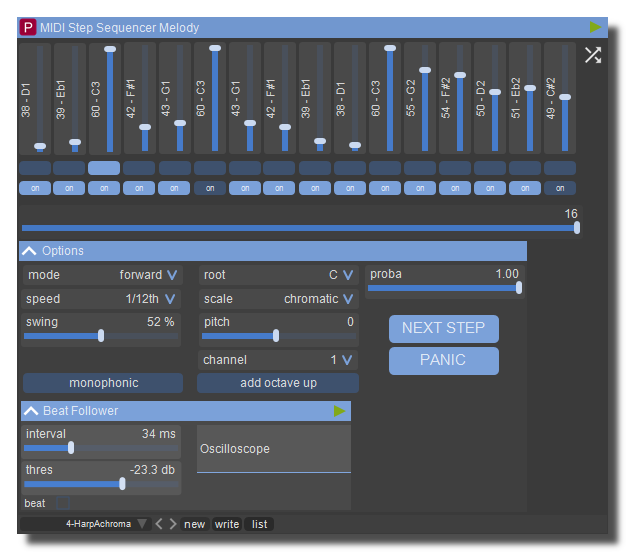Viewport: 626px width, 552px height.
Task: Go to next preset with right arrow
Action: (173, 524)
